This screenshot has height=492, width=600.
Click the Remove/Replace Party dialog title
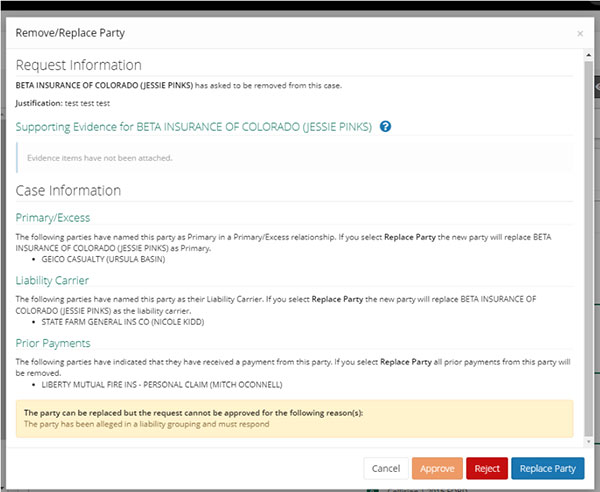tap(70, 33)
